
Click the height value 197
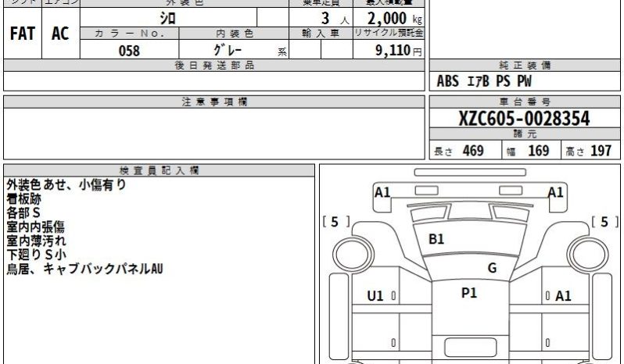601,151
